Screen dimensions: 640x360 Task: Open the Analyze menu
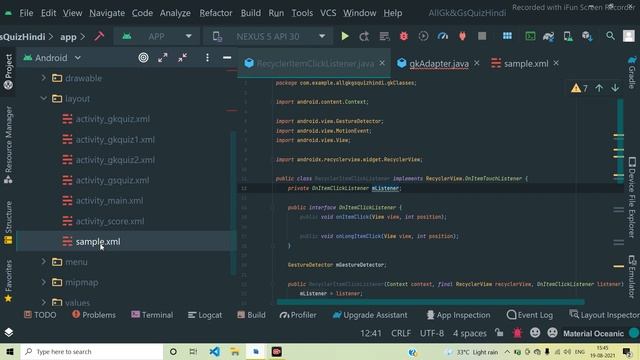[x=175, y=13]
